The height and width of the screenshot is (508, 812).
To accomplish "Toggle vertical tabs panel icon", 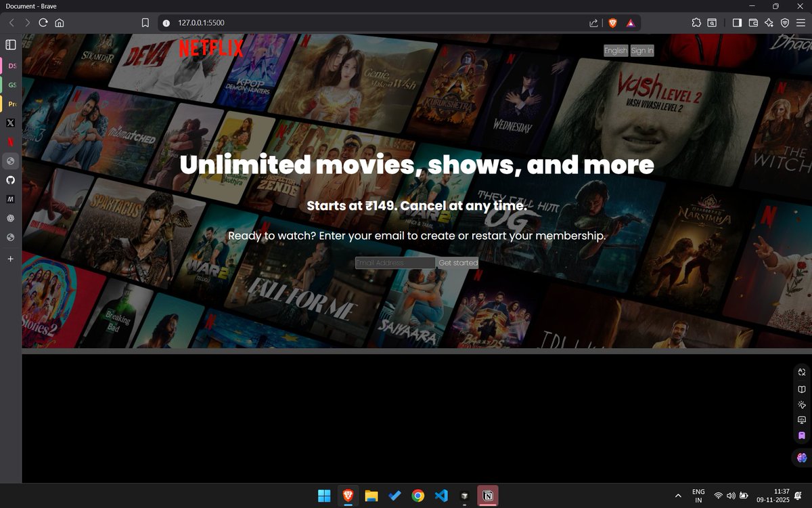I will click(x=10, y=45).
